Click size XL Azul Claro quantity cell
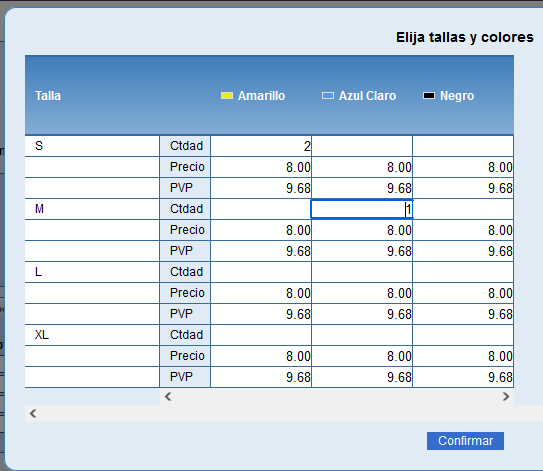The width and height of the screenshot is (543, 471). click(x=362, y=335)
